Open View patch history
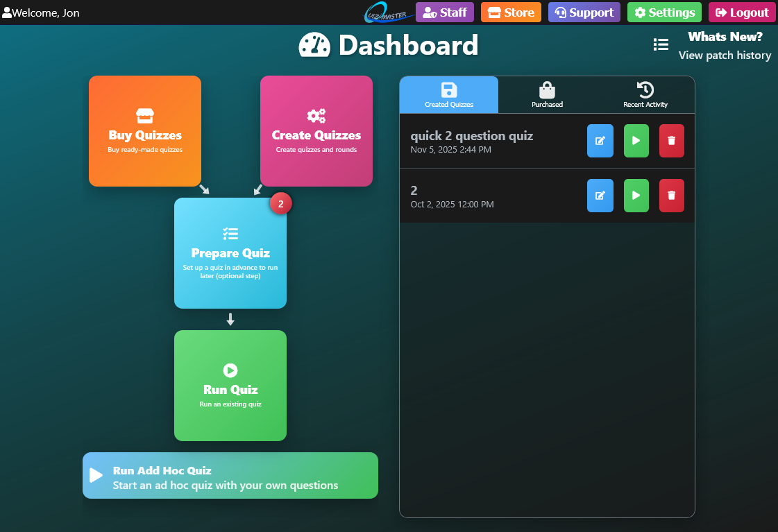The image size is (778, 532). point(725,55)
